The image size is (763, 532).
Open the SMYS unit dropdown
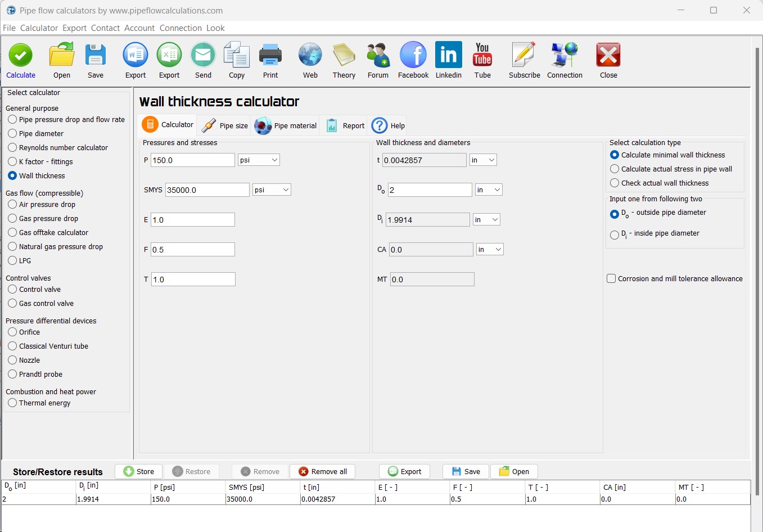[x=272, y=190]
